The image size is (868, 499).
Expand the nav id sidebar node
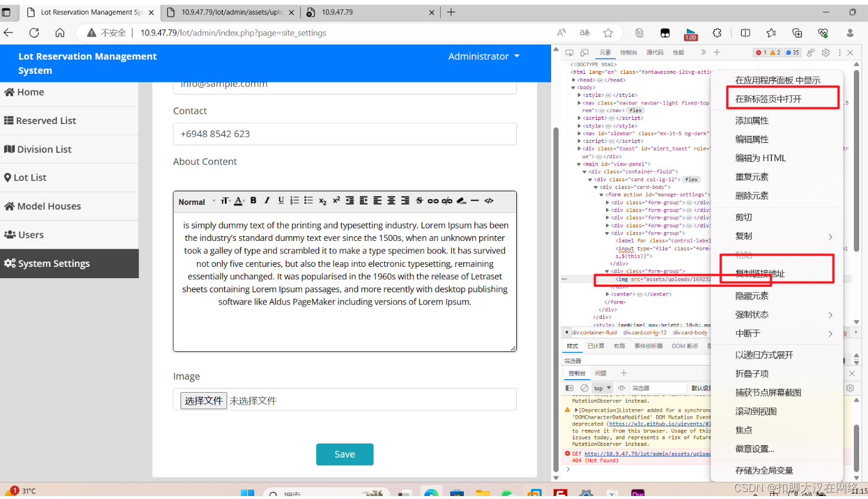(579, 133)
